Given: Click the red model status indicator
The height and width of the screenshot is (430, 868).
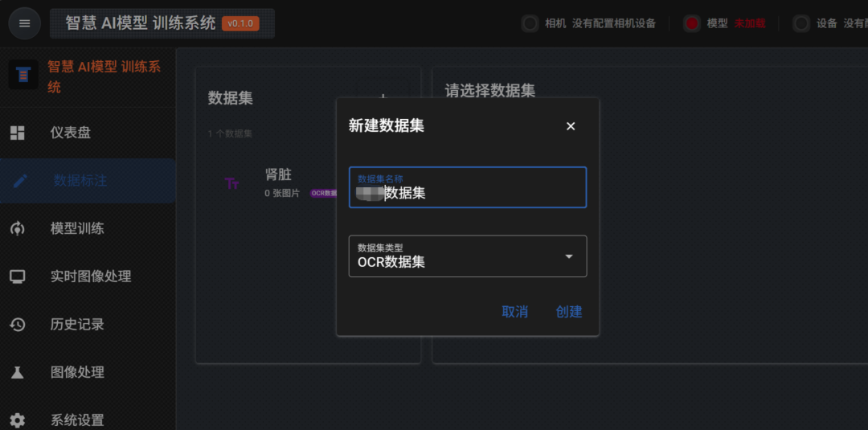Looking at the screenshot, I should tap(692, 23).
